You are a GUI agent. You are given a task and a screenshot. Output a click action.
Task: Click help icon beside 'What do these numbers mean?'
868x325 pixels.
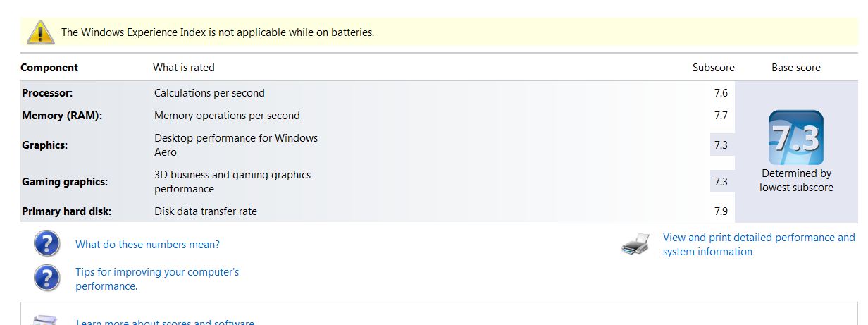click(47, 245)
